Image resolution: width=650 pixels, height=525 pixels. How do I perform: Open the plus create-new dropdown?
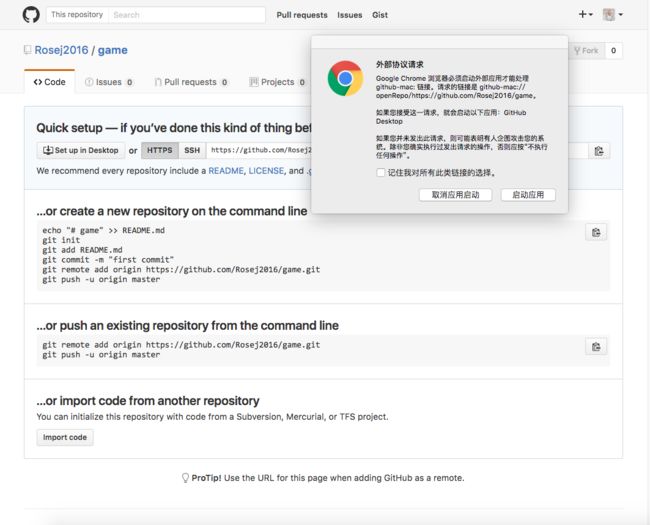pos(585,15)
